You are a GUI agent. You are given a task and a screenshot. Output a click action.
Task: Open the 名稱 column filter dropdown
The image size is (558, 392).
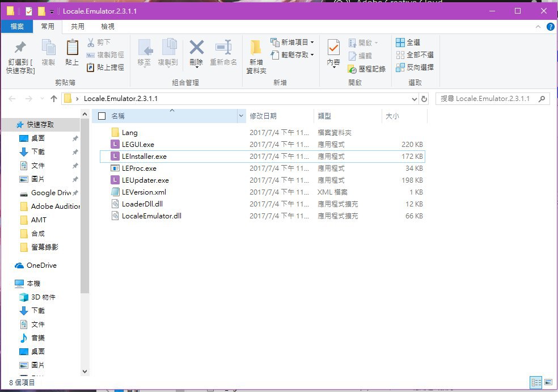(241, 116)
